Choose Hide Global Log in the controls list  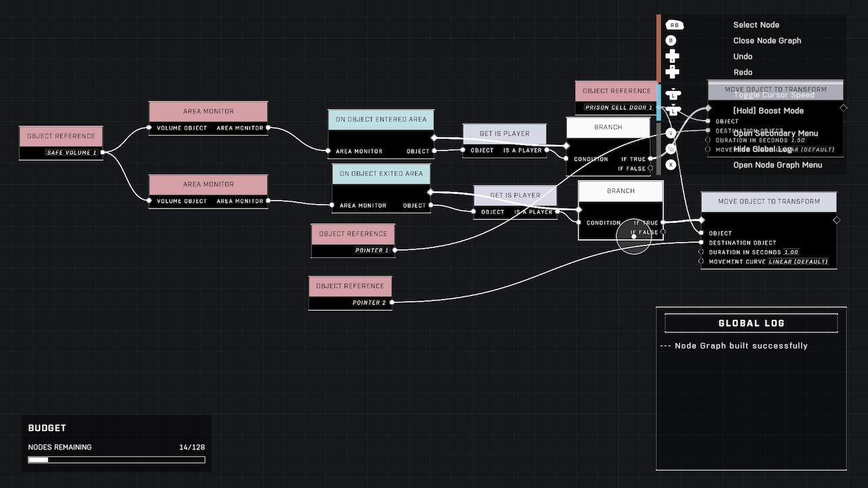pos(763,149)
